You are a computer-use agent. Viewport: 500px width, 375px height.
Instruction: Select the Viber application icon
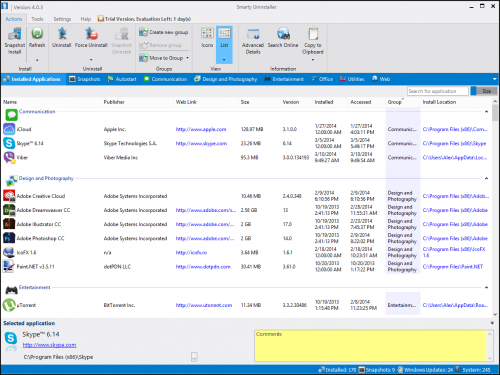9,157
